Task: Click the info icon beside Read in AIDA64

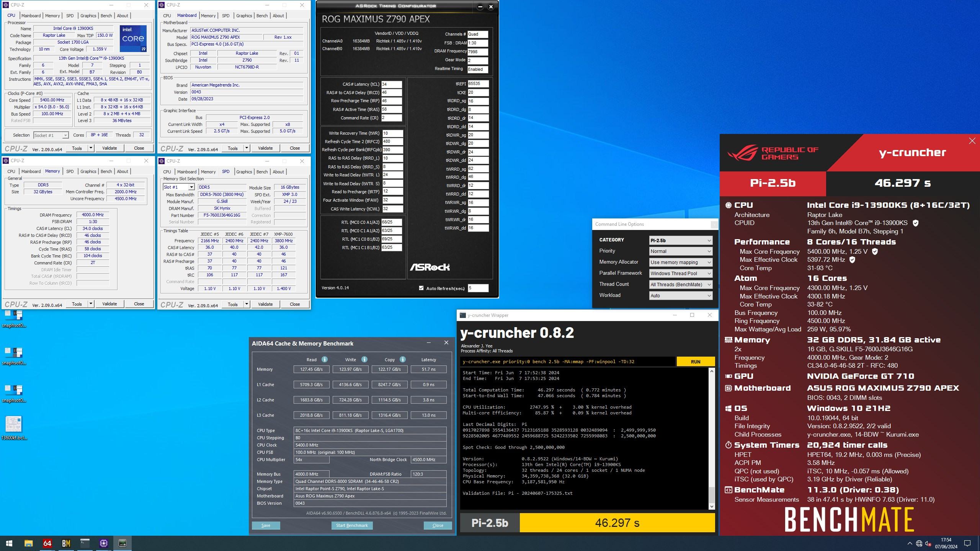Action: coord(325,359)
